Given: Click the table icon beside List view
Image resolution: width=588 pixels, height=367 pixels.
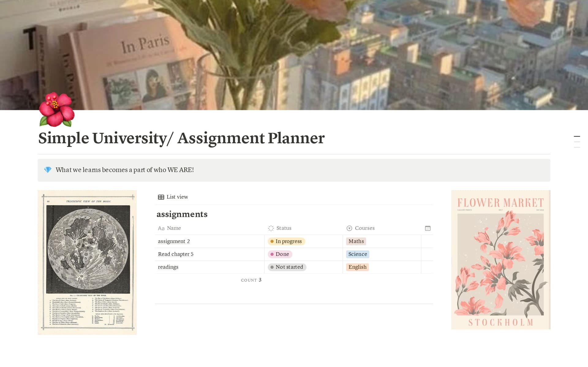Looking at the screenshot, I should [x=161, y=197].
